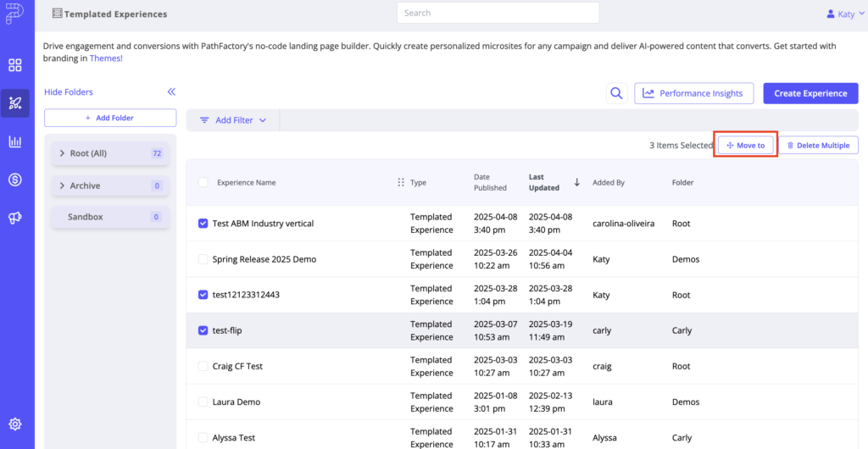
Task: Open the bar chart analytics icon in sidebar
Action: (15, 141)
